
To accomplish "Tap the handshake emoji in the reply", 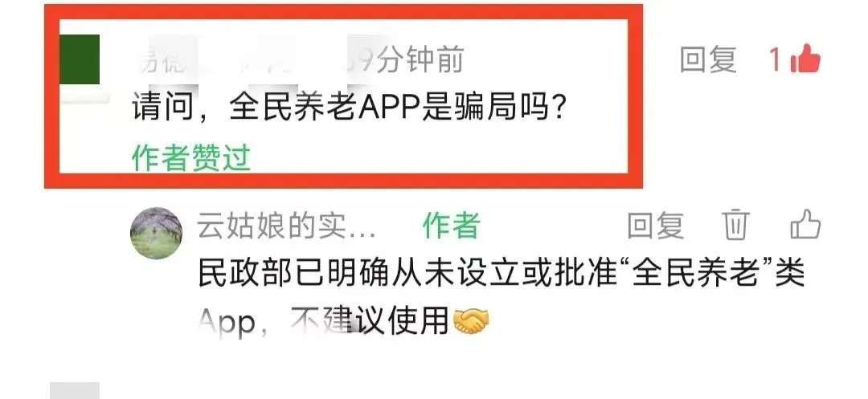I will [471, 322].
